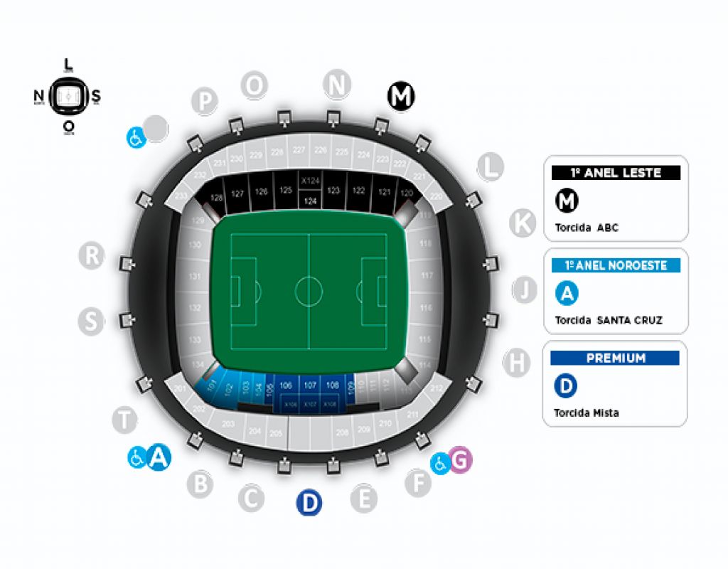The image size is (728, 569).
Task: Click the D icon in Torcida Mista legend
Action: 566,386
